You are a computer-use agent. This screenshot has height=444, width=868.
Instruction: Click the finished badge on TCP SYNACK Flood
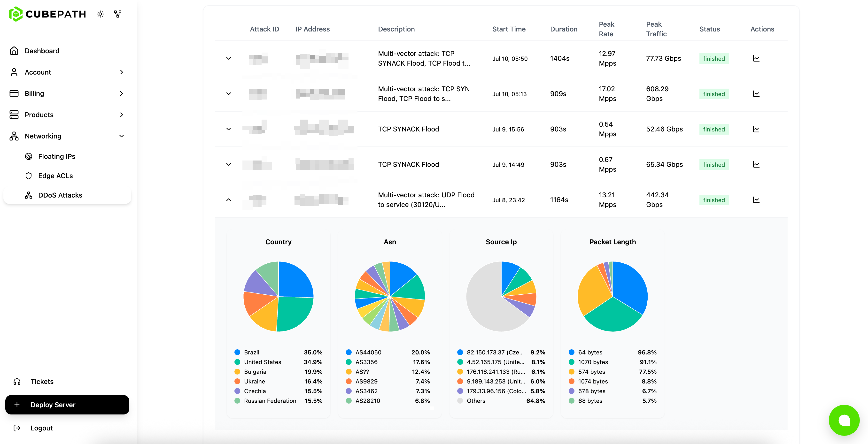(714, 129)
